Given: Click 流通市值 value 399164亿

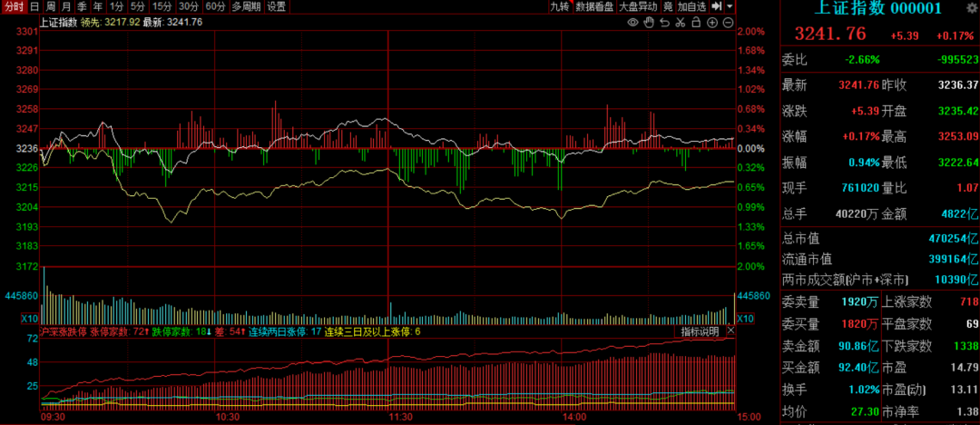Looking at the screenshot, I should pos(954,259).
